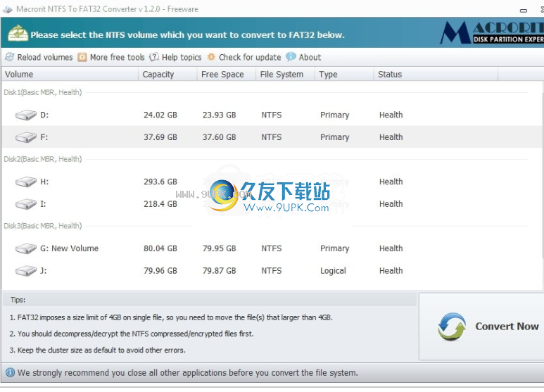Start conversion with Convert Now
The height and width of the screenshot is (392, 544).
(x=481, y=327)
